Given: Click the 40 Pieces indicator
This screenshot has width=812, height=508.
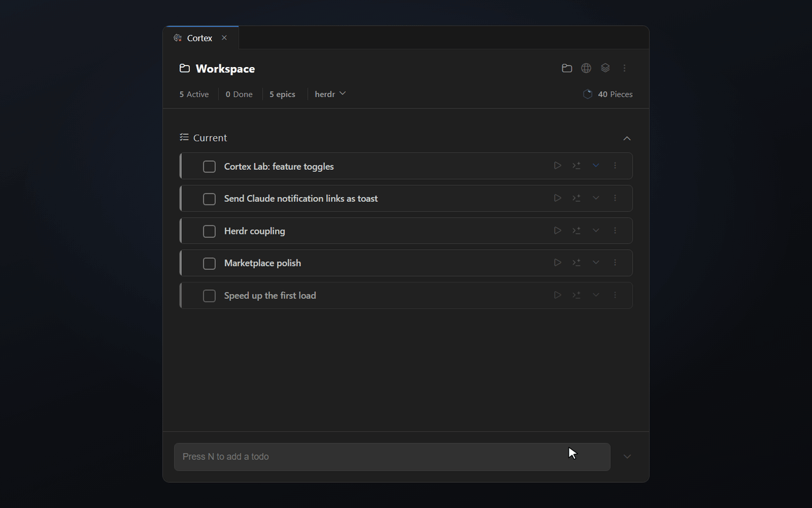Looking at the screenshot, I should [608, 94].
